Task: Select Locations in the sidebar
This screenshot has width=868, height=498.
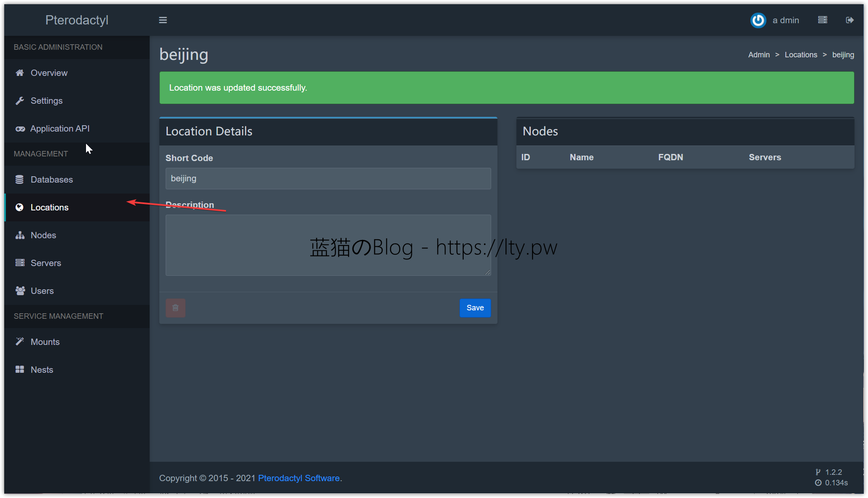Action: pyautogui.click(x=49, y=207)
